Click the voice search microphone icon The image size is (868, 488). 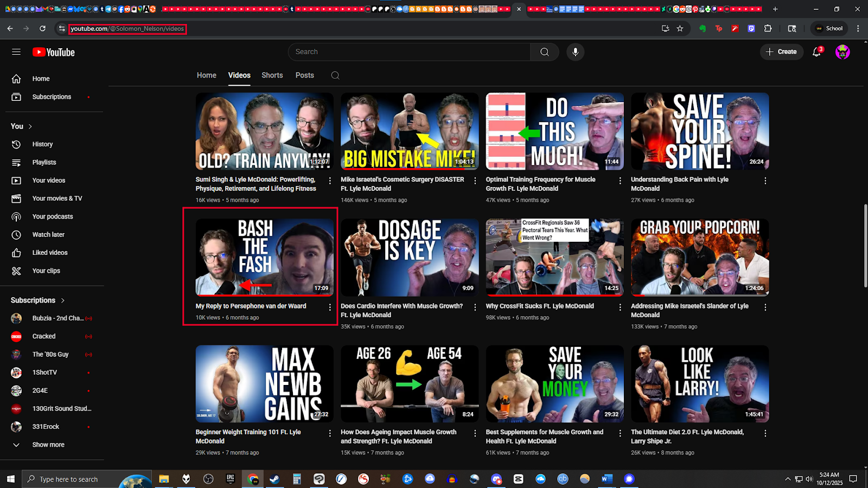pos(575,52)
